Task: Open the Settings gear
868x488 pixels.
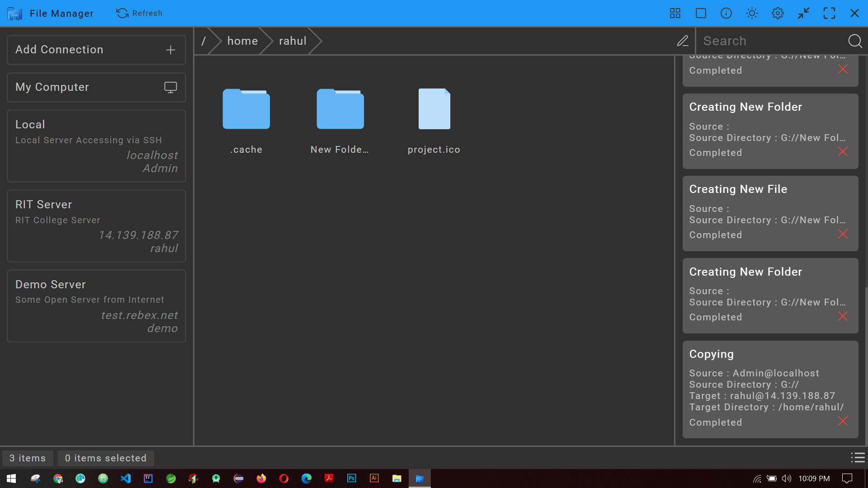Action: tap(778, 13)
